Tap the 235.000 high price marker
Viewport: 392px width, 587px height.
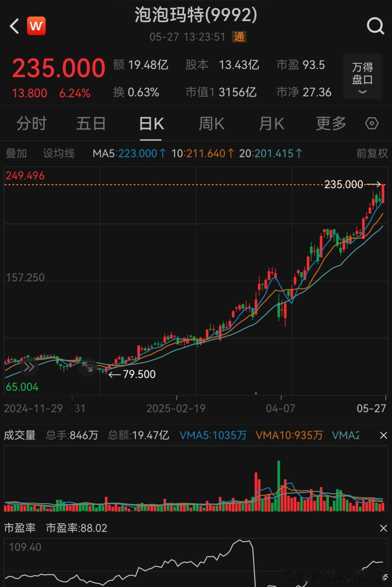click(x=344, y=184)
